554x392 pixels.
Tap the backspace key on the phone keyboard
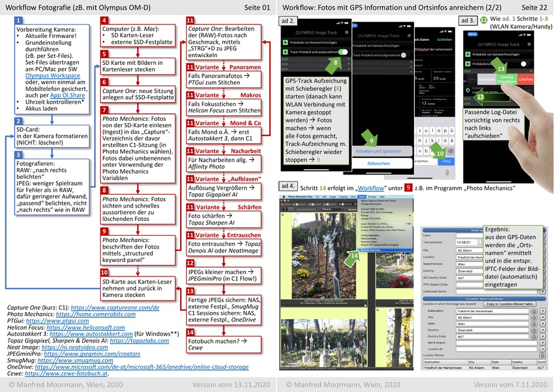coord(450,151)
